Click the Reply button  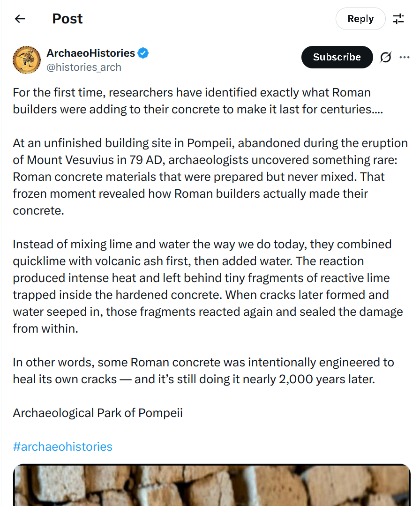pos(360,19)
